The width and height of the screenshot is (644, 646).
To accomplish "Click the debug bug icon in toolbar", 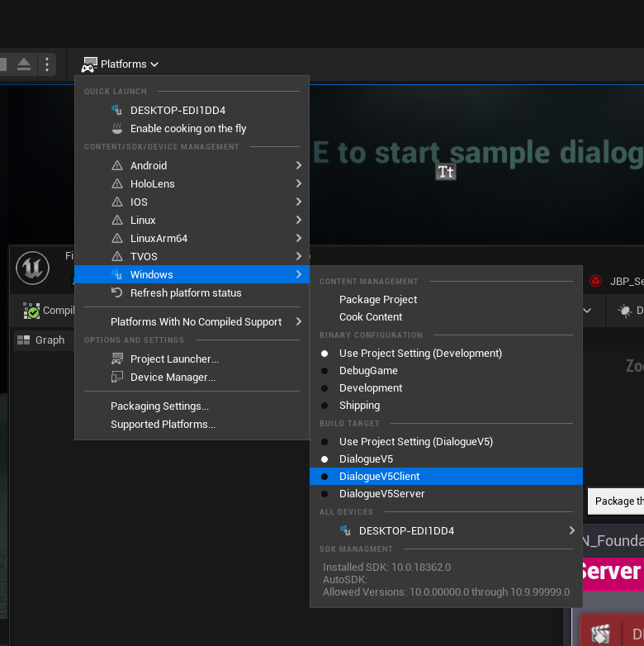I will 624,311.
